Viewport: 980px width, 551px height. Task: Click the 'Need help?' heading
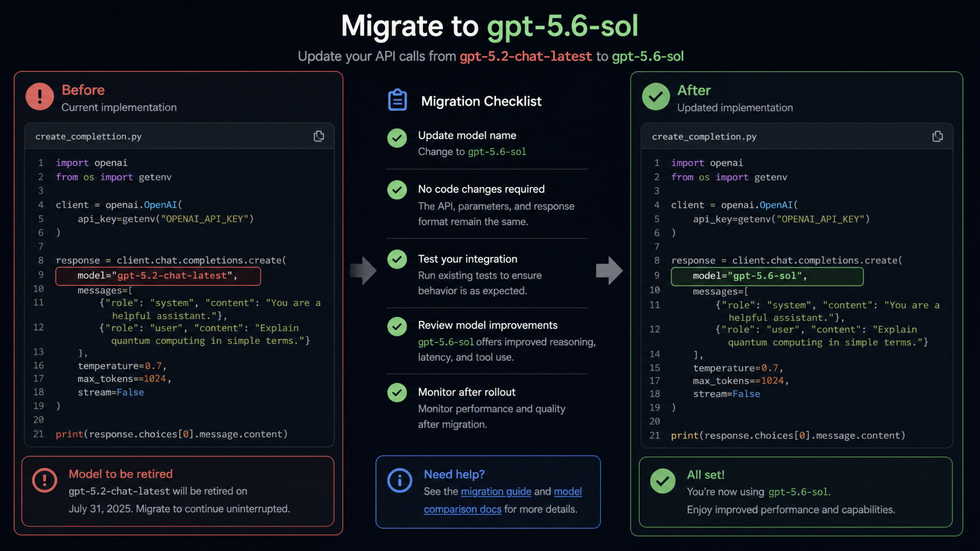[x=454, y=474]
